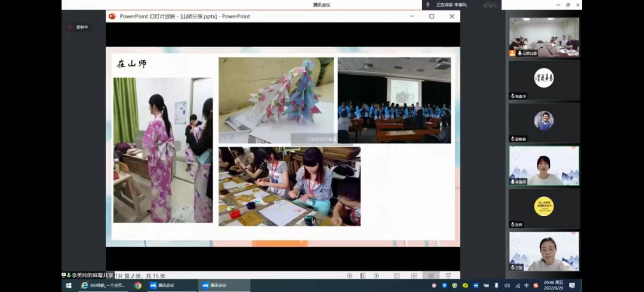The image size is (644, 292).
Task: Select 山师日语 meeting room video thumbnail
Action: point(544,37)
